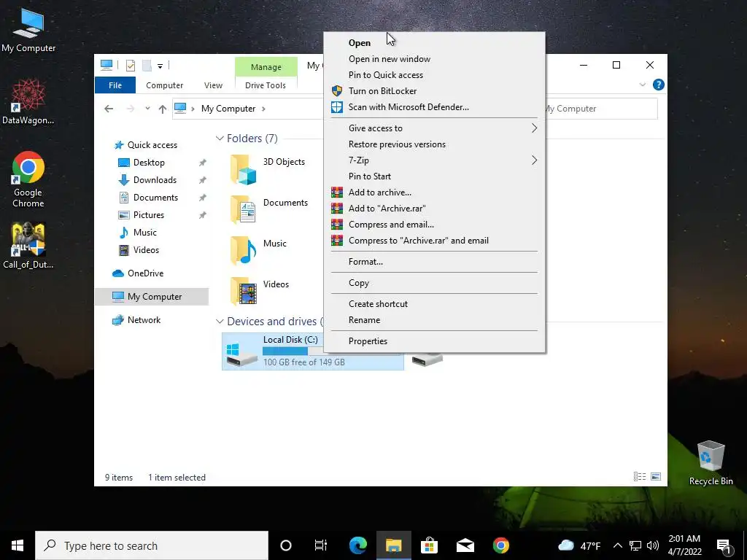Screen dimensions: 747x560
Task: Show hidden system tray icons
Action: click(x=617, y=545)
